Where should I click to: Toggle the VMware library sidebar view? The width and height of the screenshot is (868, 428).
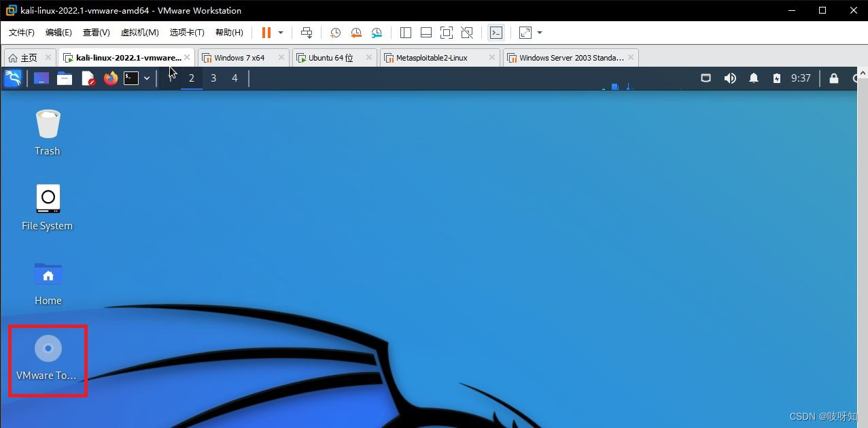pyautogui.click(x=406, y=33)
